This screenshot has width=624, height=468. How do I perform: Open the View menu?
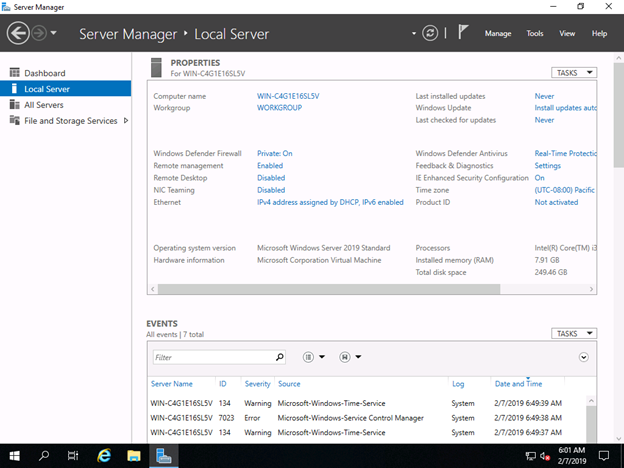567,33
